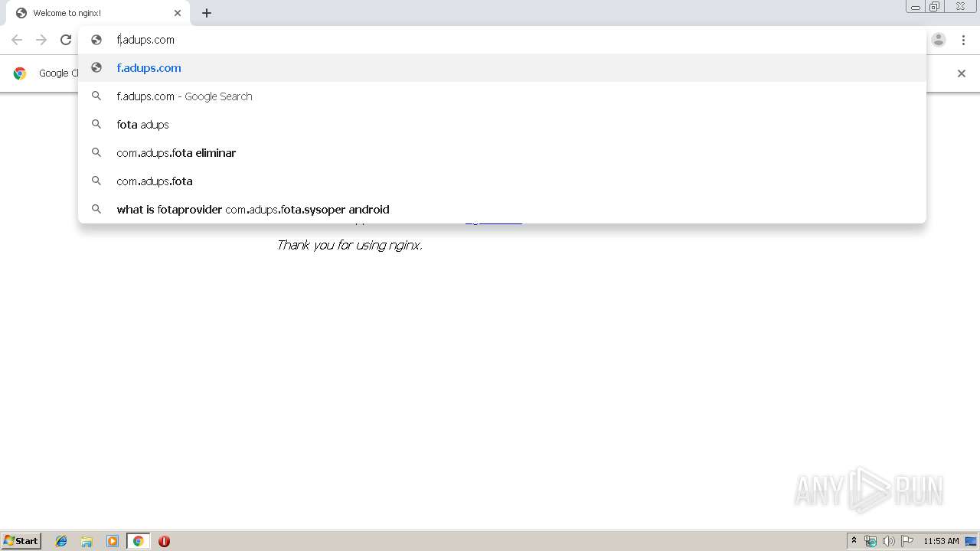Switch to Chrome taskbar button
This screenshot has height=551, width=980.
[139, 541]
